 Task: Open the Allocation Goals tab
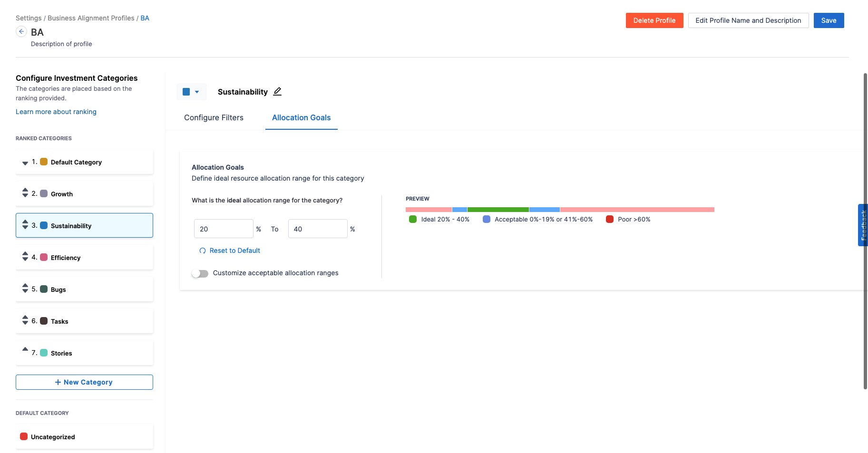[301, 117]
